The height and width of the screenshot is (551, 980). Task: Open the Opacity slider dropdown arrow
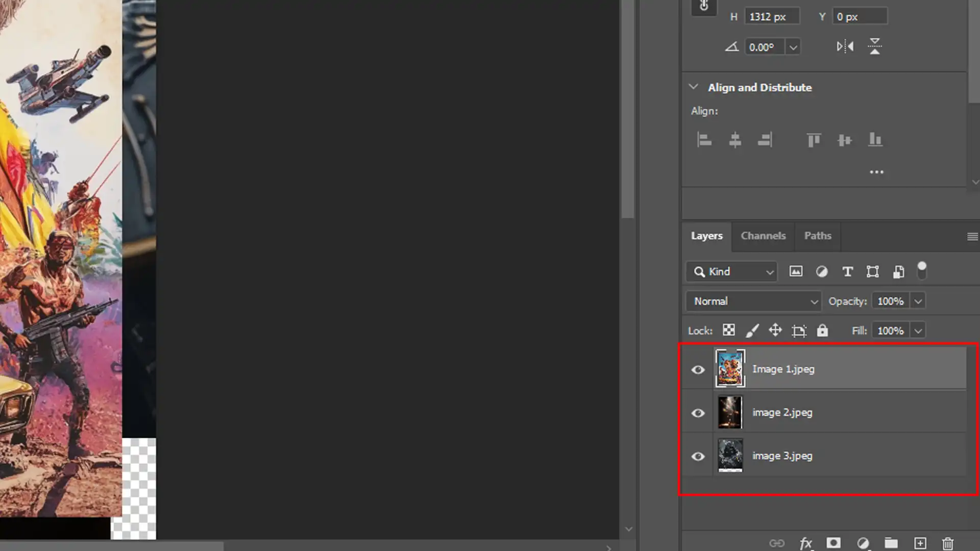918,302
